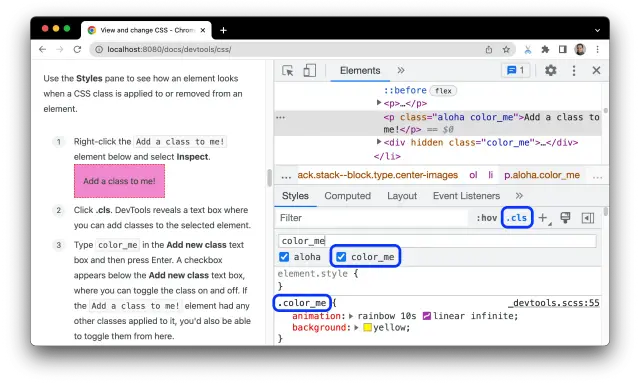
Task: Open a new browser tab
Action: coord(223,30)
